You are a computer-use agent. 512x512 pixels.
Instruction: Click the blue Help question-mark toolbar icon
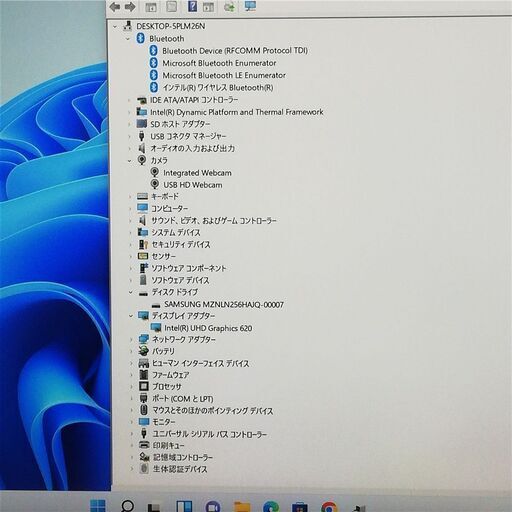click(x=192, y=6)
